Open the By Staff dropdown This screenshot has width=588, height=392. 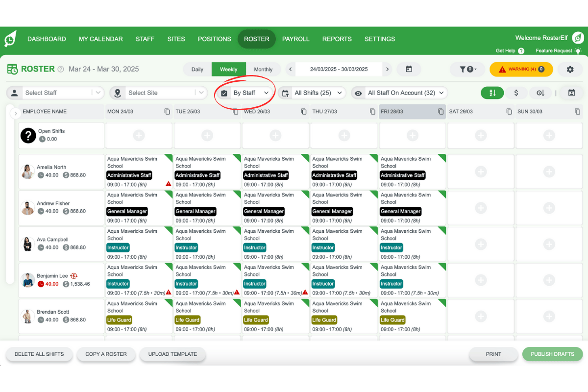pos(245,93)
